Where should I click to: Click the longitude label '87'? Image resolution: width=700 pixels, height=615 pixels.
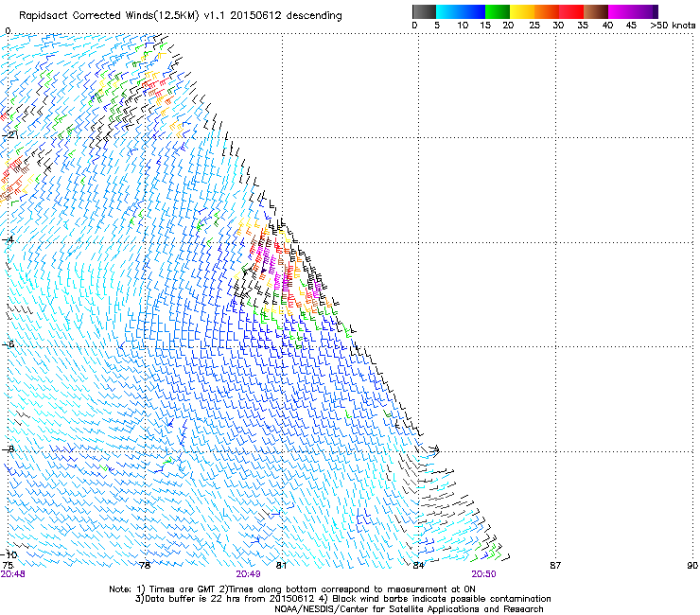pyautogui.click(x=555, y=566)
